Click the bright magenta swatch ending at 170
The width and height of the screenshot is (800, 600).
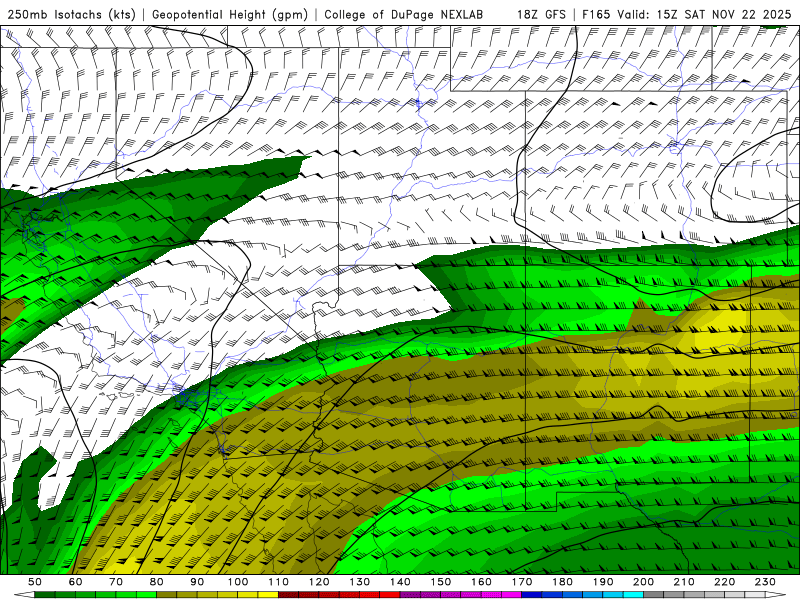coord(511,595)
